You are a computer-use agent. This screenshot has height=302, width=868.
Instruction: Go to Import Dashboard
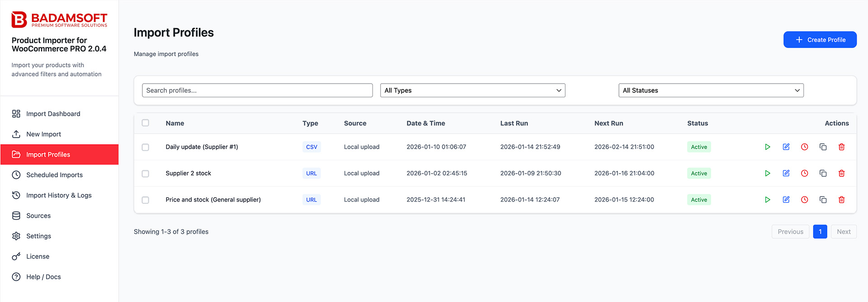59,114
